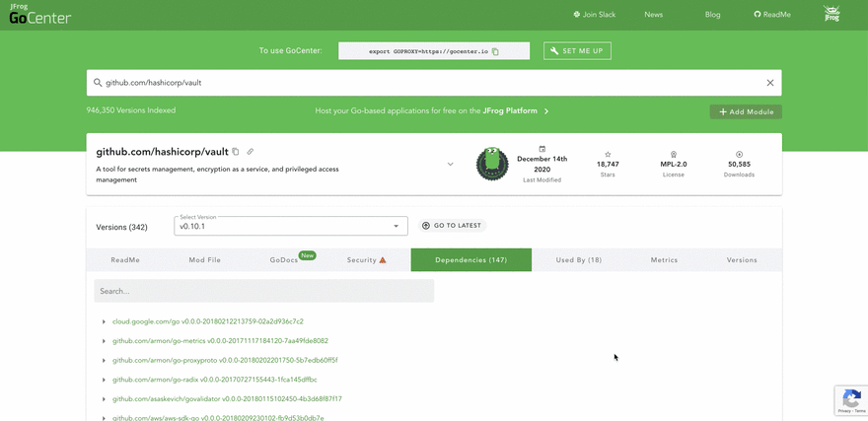Select the Dependencies (147) tab
Image resolution: width=868 pixels, height=421 pixels.
471,260
